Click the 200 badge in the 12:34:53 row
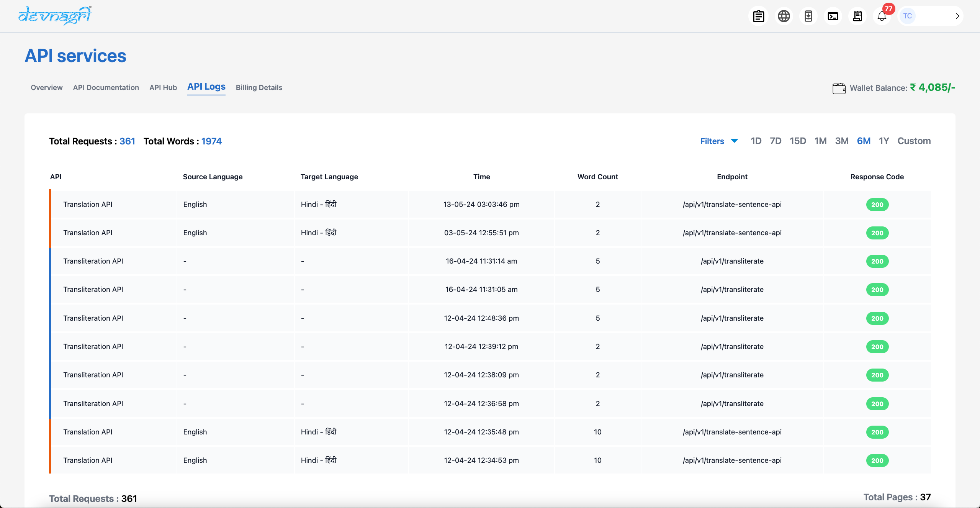The image size is (980, 508). (877, 460)
